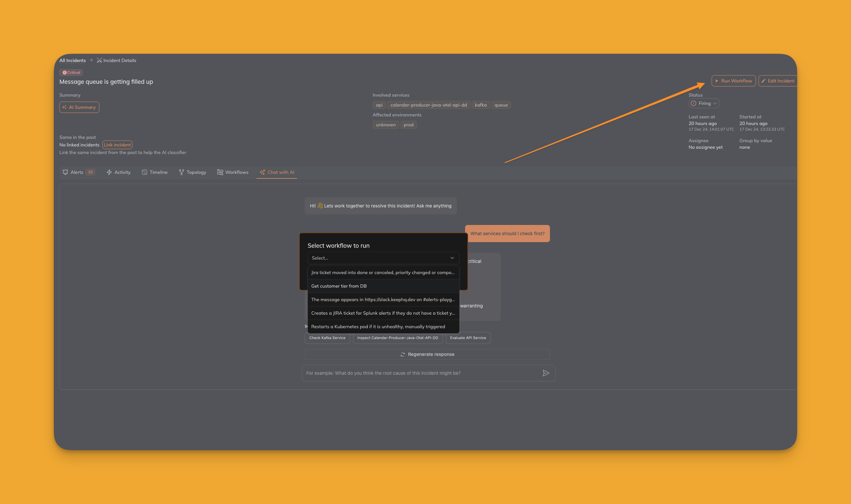Image resolution: width=851 pixels, height=504 pixels.
Task: Select Creates a JIRA ticket for Splunk option
Action: 383,313
